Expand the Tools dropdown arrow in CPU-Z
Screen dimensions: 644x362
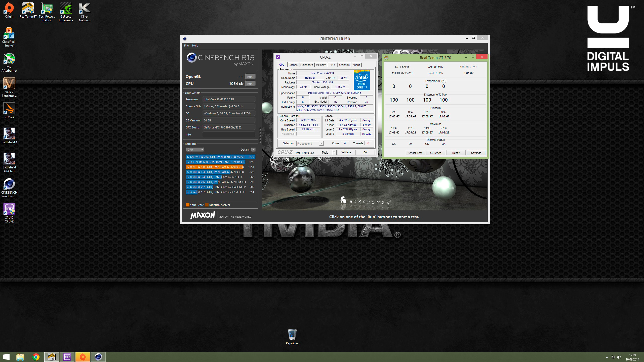click(334, 152)
